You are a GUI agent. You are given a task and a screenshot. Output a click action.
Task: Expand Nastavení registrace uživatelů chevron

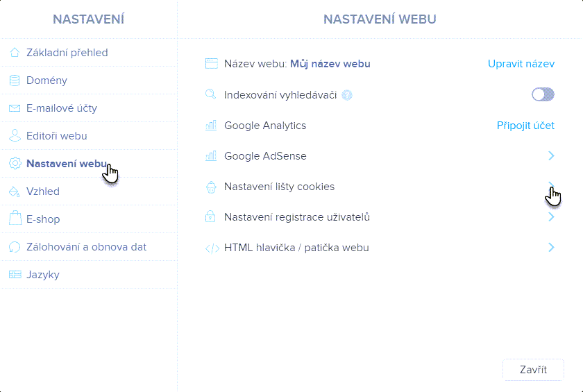pos(551,217)
